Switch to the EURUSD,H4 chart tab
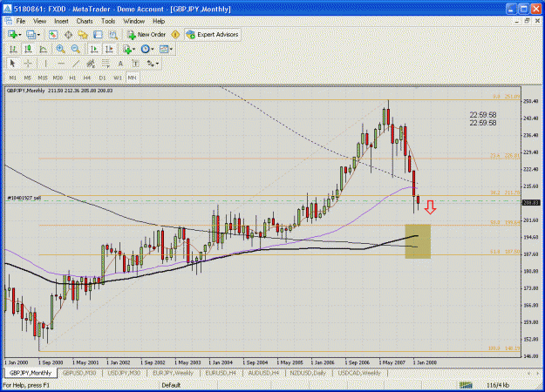This screenshot has height=392, width=545. [x=221, y=373]
